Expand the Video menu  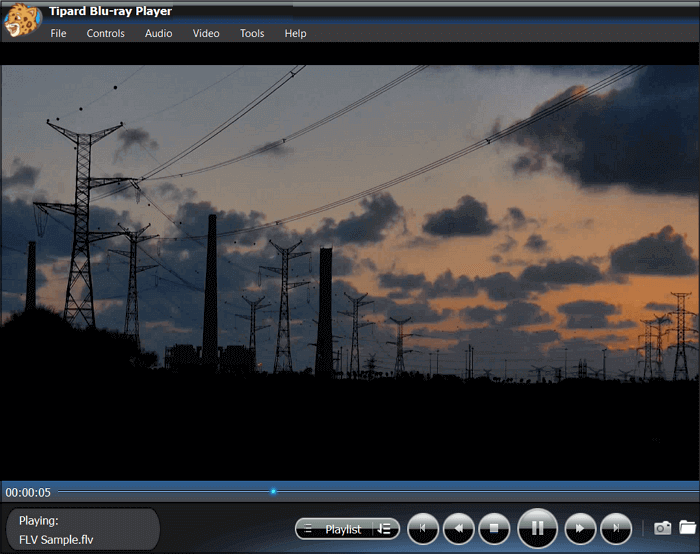pyautogui.click(x=206, y=33)
